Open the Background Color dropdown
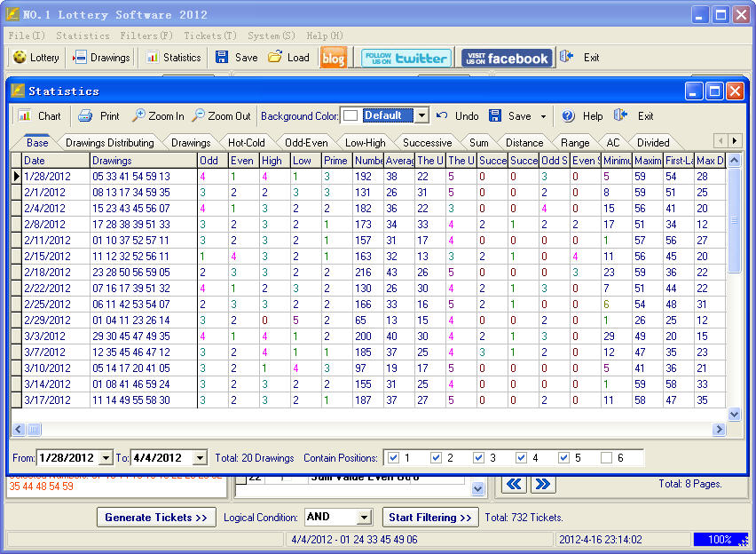756x554 pixels. (421, 115)
